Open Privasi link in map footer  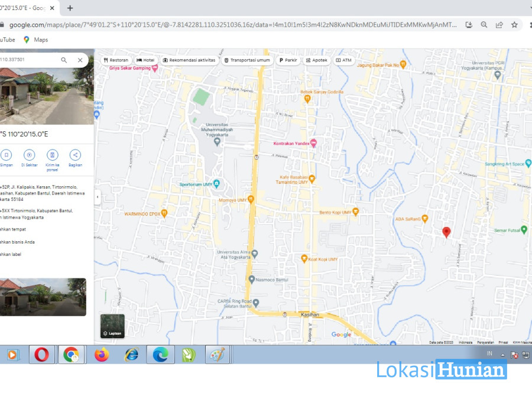(503, 342)
